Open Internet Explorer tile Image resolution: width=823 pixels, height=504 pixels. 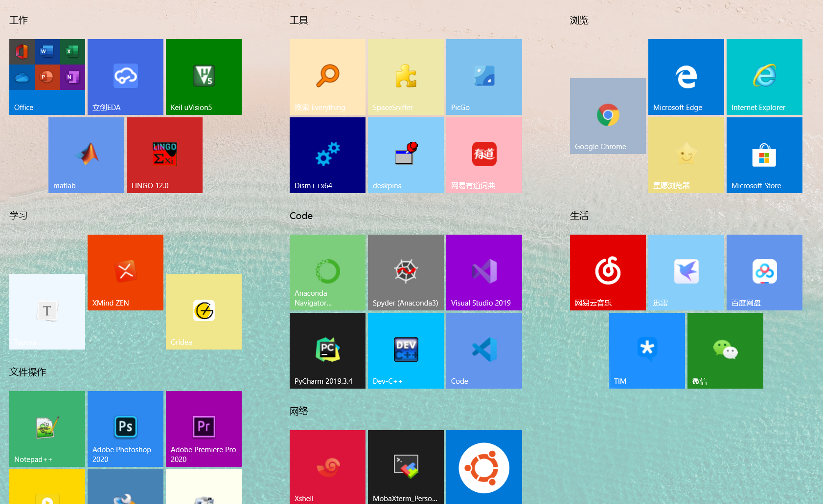[x=764, y=77]
